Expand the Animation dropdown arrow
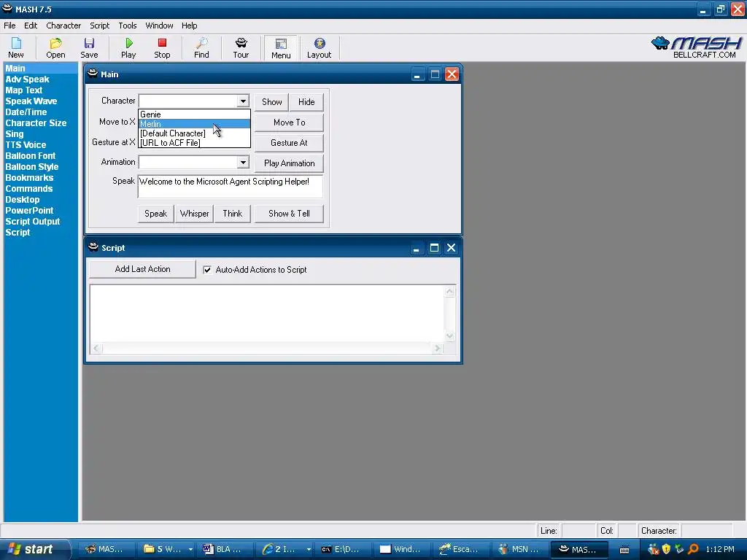 click(243, 163)
